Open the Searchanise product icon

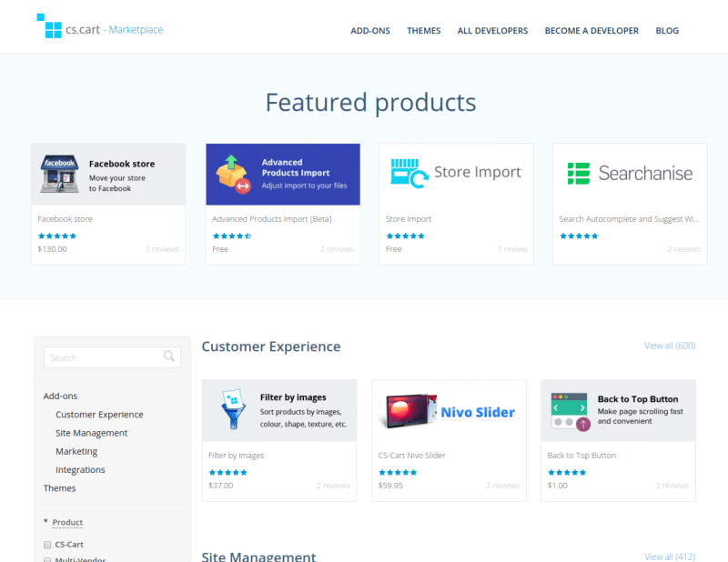coord(577,172)
